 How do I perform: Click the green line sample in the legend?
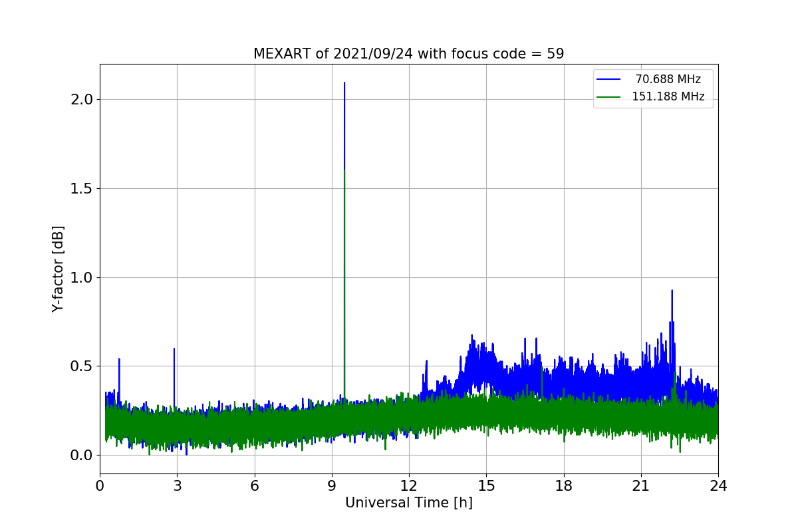tap(608, 97)
